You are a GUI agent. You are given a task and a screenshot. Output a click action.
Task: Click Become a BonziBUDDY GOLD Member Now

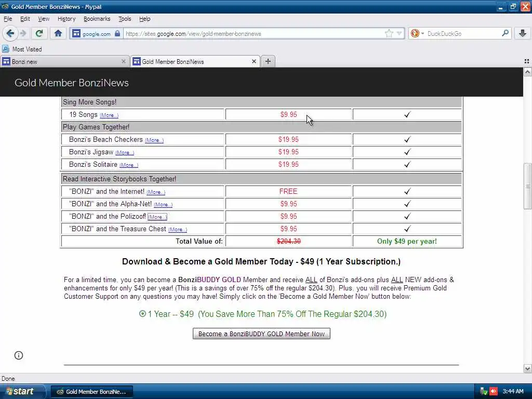coord(261,334)
